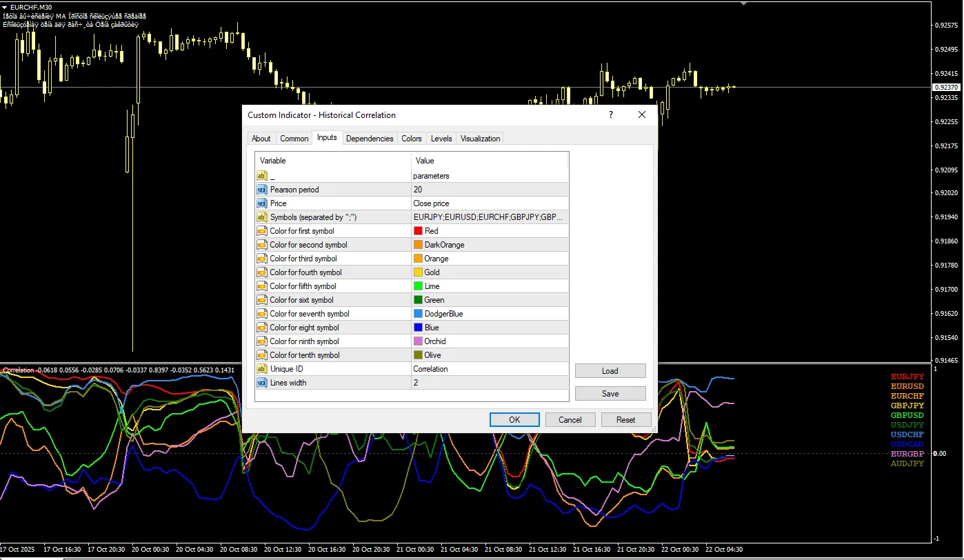
Task: Click the icon beside Lines width row
Action: click(261, 383)
